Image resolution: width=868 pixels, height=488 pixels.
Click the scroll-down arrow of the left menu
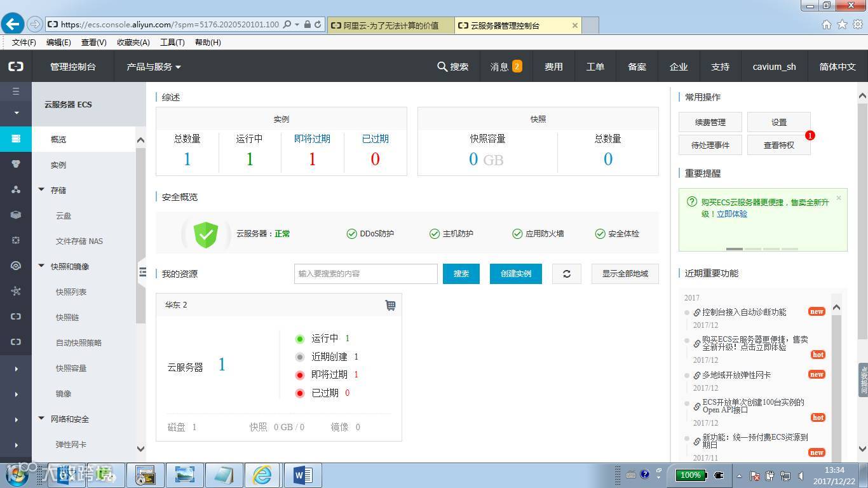[x=141, y=449]
